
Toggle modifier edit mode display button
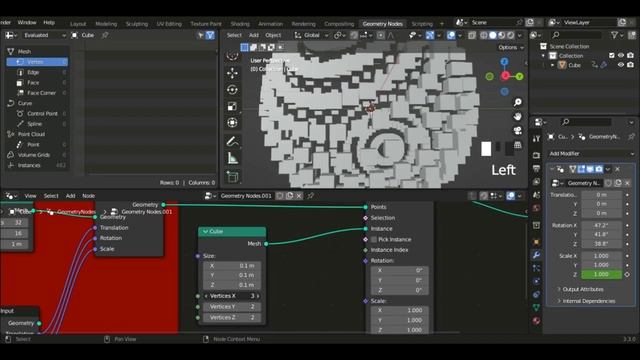581,169
